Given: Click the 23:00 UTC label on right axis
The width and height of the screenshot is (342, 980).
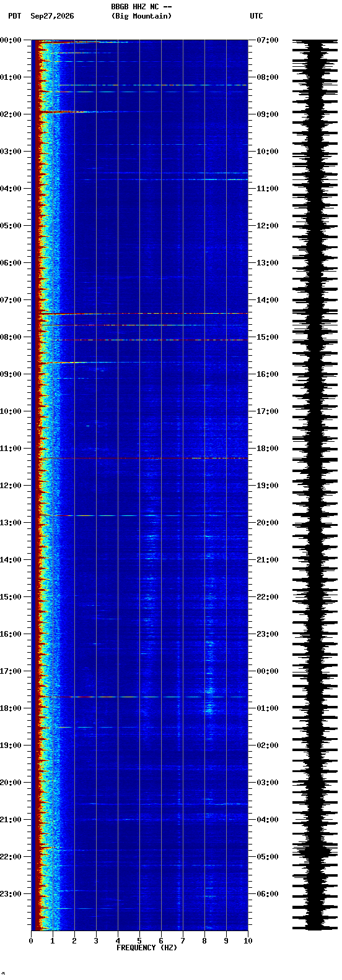Looking at the screenshot, I should click(267, 634).
